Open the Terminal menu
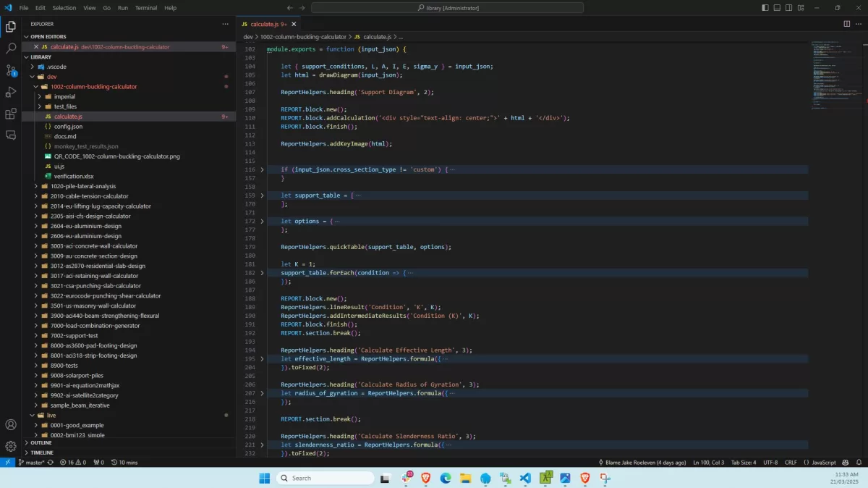 (146, 8)
